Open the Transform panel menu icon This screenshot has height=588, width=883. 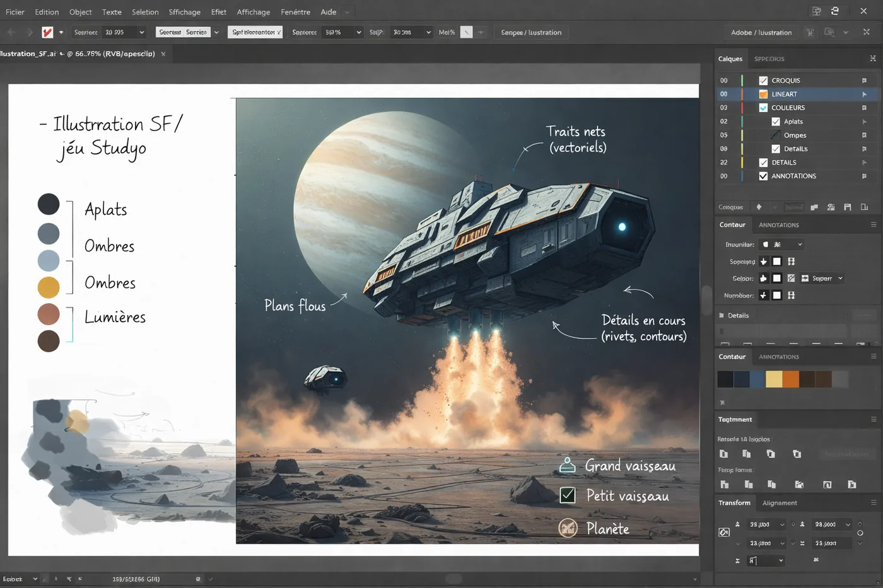pos(874,503)
